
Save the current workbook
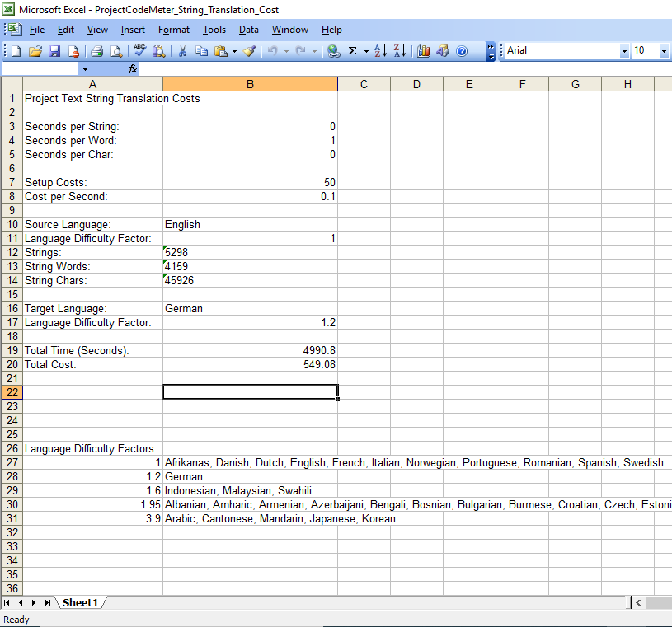point(54,50)
